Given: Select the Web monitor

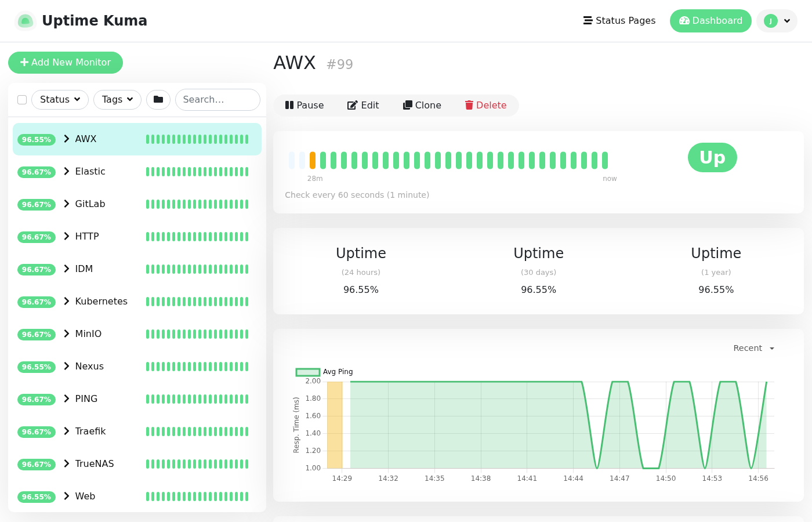Looking at the screenshot, I should (137, 496).
